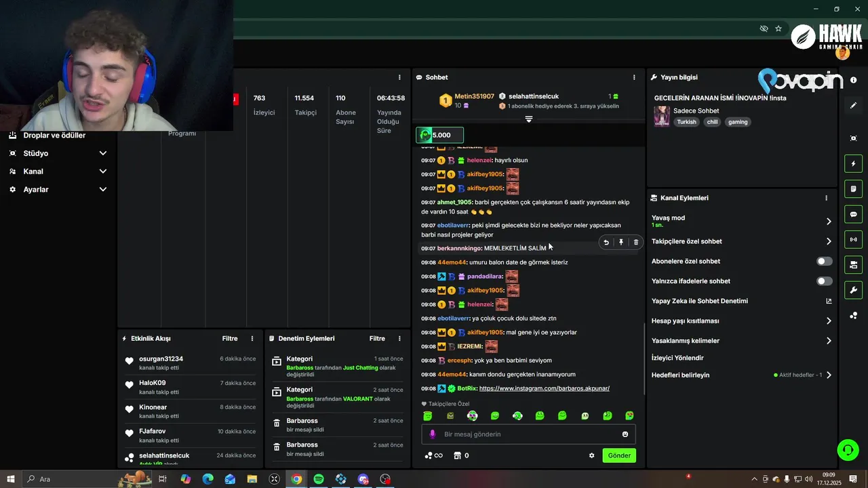Click the screen capture icon in right sidebar
The height and width of the screenshot is (488, 868).
[853, 138]
